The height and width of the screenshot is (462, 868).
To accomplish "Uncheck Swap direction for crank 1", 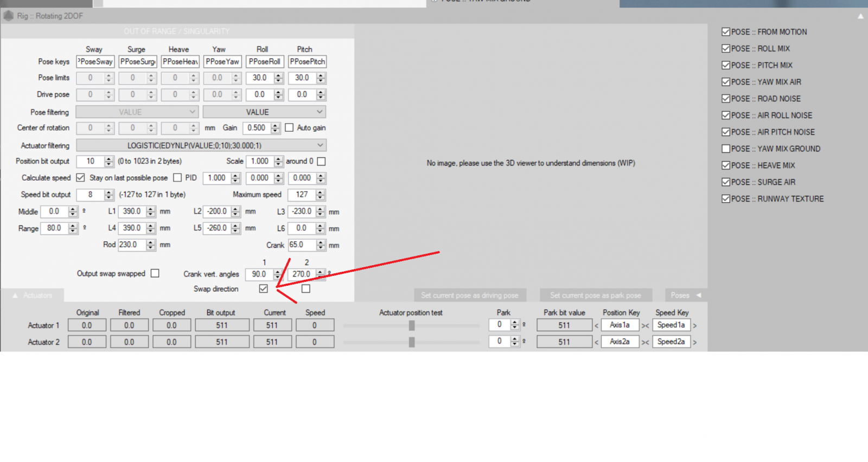I will (264, 288).
